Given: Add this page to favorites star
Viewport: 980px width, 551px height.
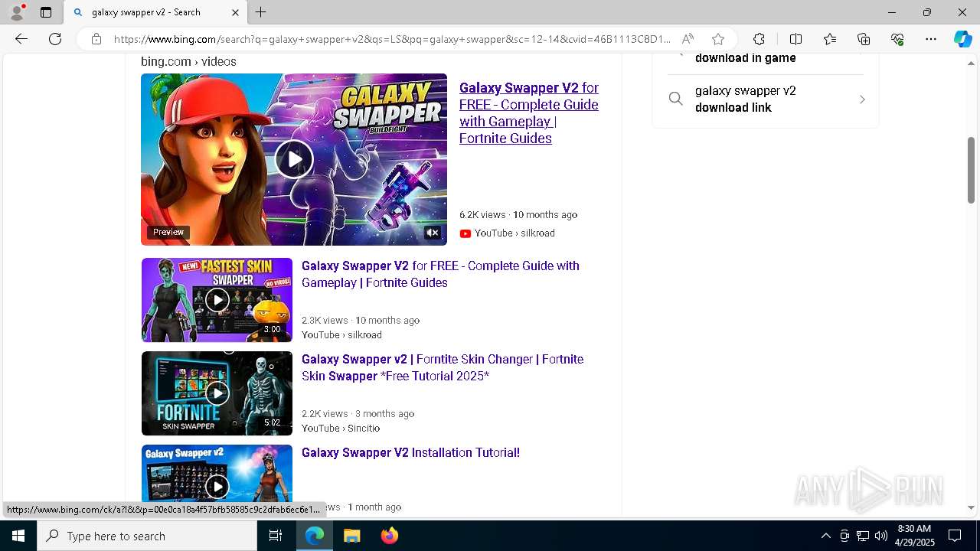Looking at the screenshot, I should tap(717, 39).
